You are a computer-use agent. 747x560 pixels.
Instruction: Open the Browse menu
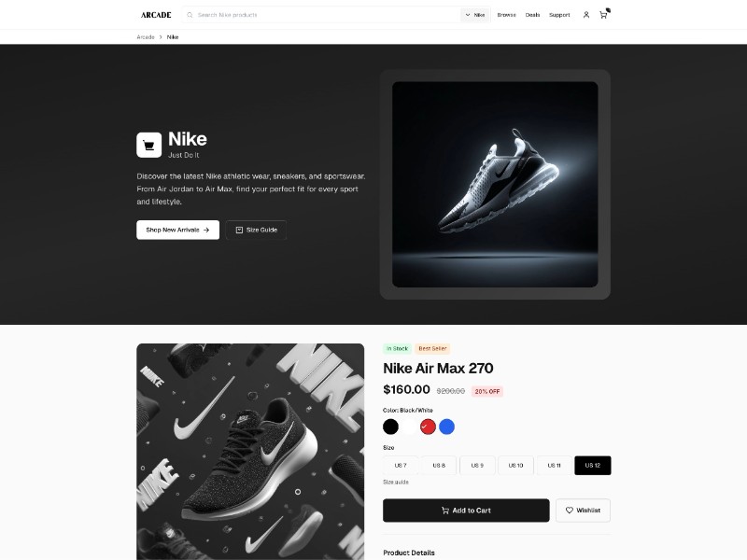pos(506,15)
